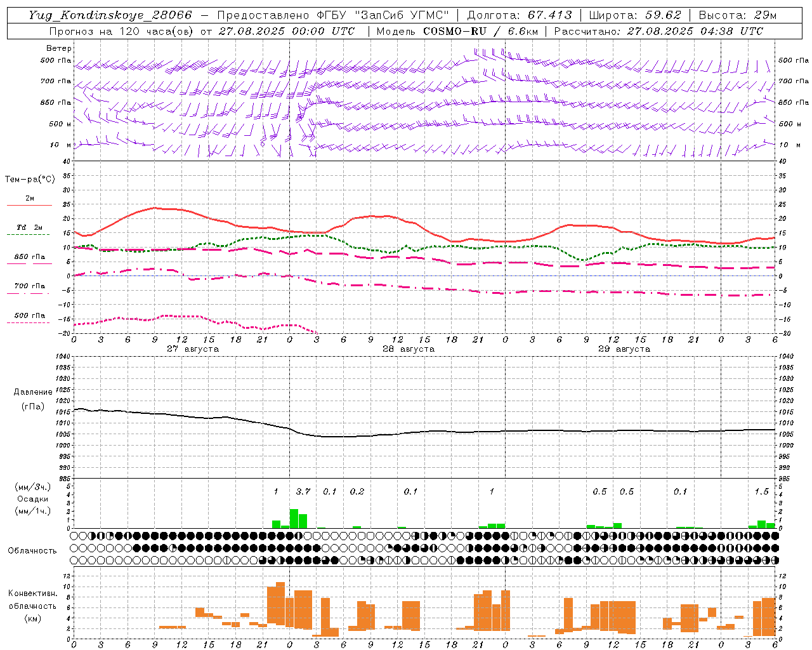Click the Td 2м dew point legend entry
This screenshot has width=812, height=650.
[29, 230]
